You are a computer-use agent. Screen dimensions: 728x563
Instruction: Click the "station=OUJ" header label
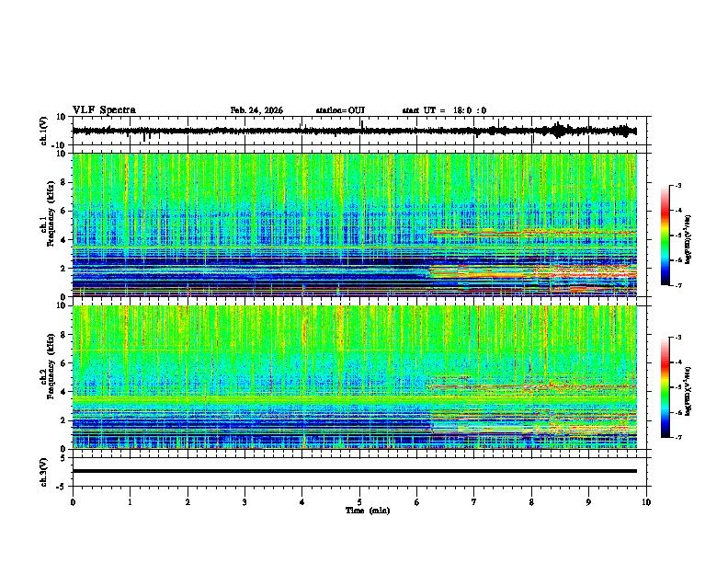click(340, 110)
